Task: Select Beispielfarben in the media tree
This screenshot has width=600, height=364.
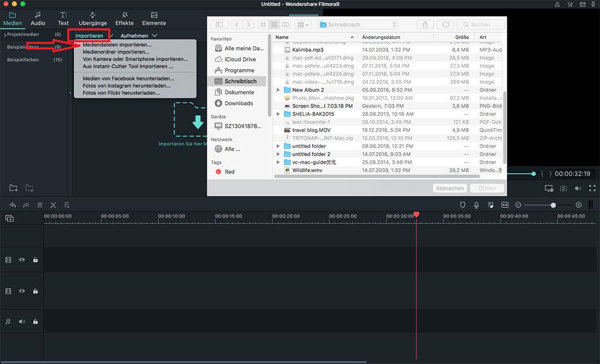Action: pos(22,60)
